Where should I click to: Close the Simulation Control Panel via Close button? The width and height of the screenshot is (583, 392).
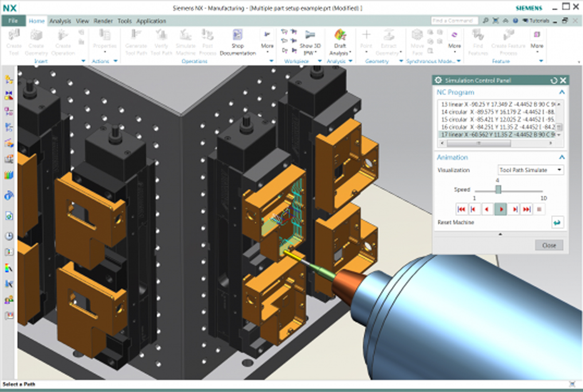click(x=549, y=246)
